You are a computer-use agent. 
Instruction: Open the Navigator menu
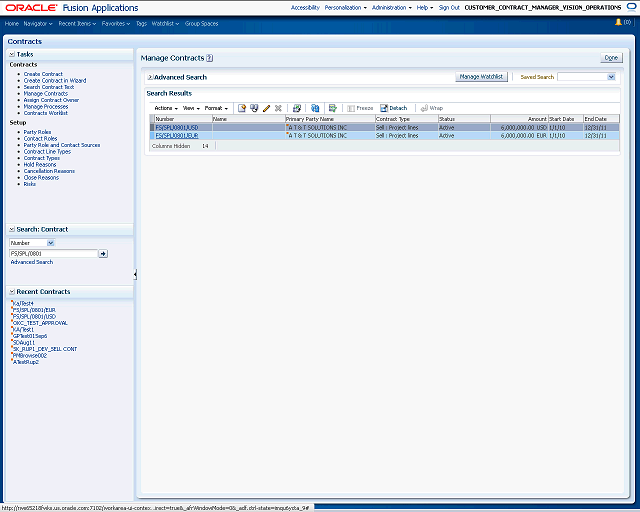click(38, 24)
